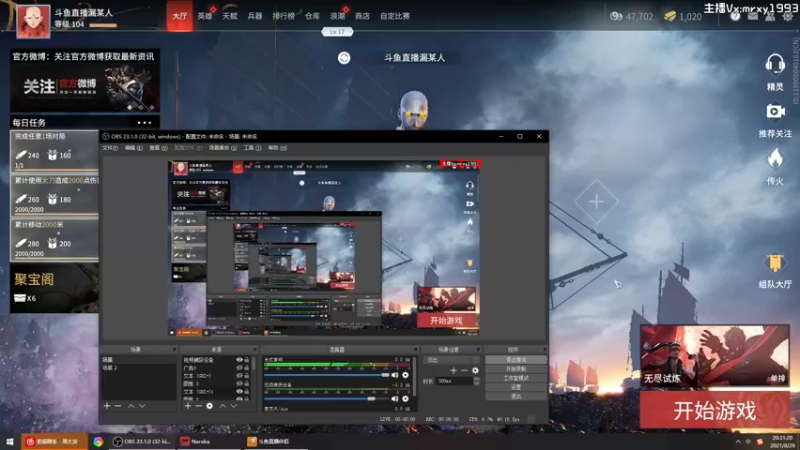Open OBS 设置 from the controls panel

coord(515,387)
